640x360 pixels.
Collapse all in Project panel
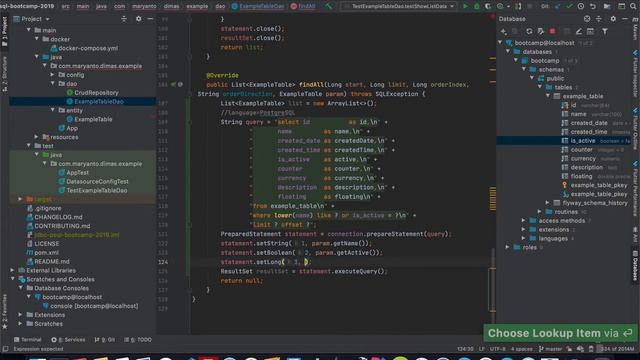[124, 19]
